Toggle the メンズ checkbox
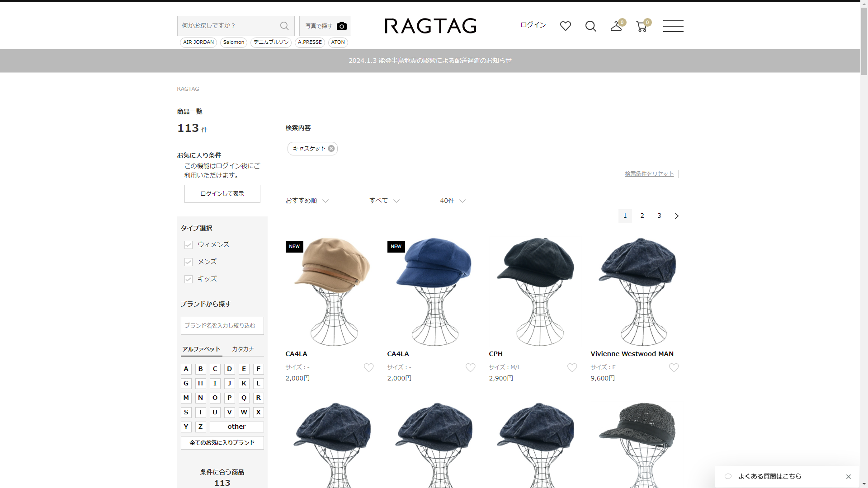 (189, 262)
